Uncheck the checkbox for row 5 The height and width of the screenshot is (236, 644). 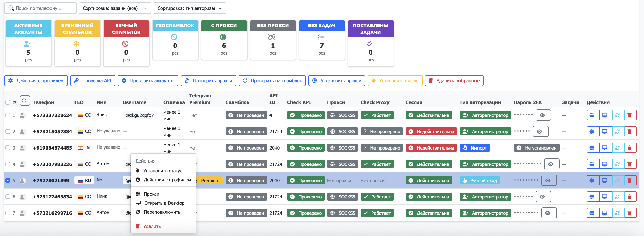click(8, 180)
